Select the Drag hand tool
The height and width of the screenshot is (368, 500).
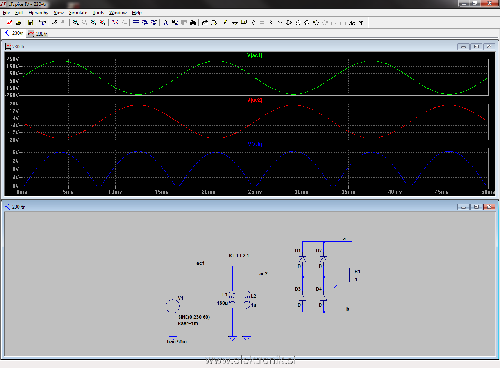[x=307, y=22]
